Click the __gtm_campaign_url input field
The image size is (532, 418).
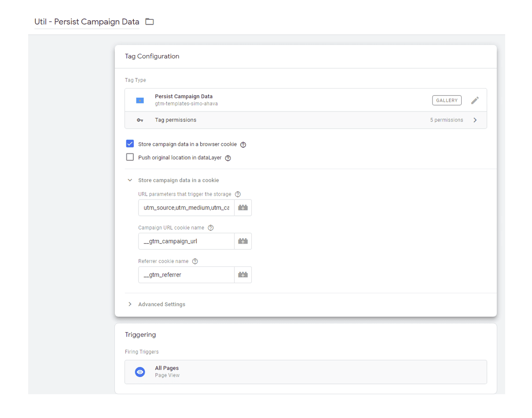[x=186, y=241]
